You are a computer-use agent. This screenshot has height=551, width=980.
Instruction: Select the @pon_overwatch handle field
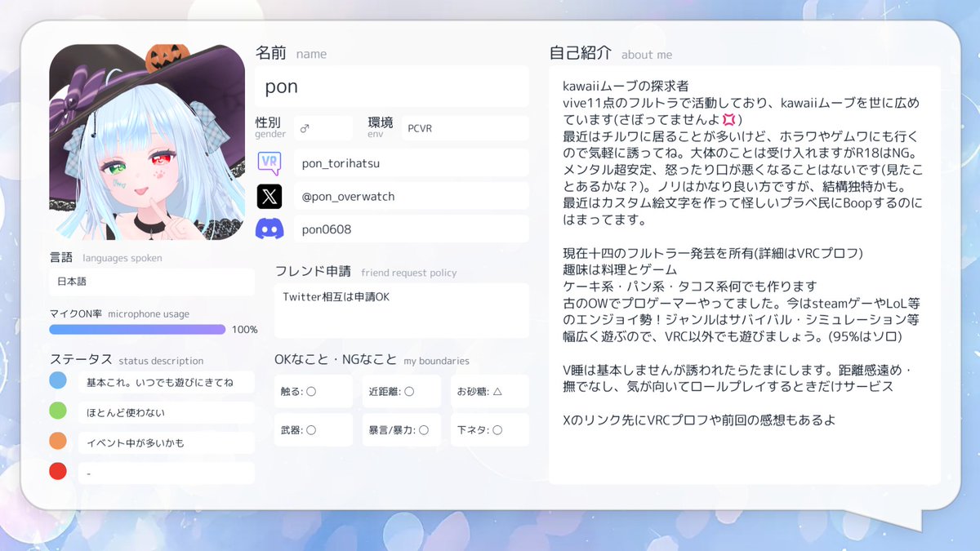click(x=412, y=196)
